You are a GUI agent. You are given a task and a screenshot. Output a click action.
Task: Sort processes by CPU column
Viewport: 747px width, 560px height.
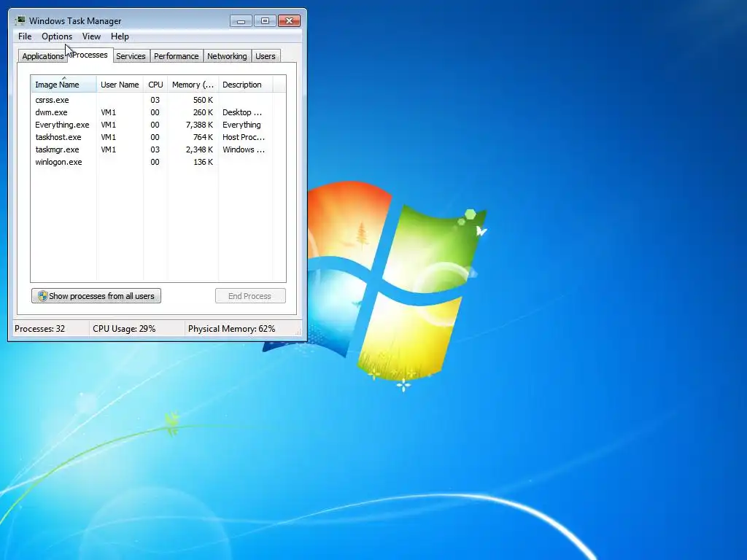click(155, 85)
